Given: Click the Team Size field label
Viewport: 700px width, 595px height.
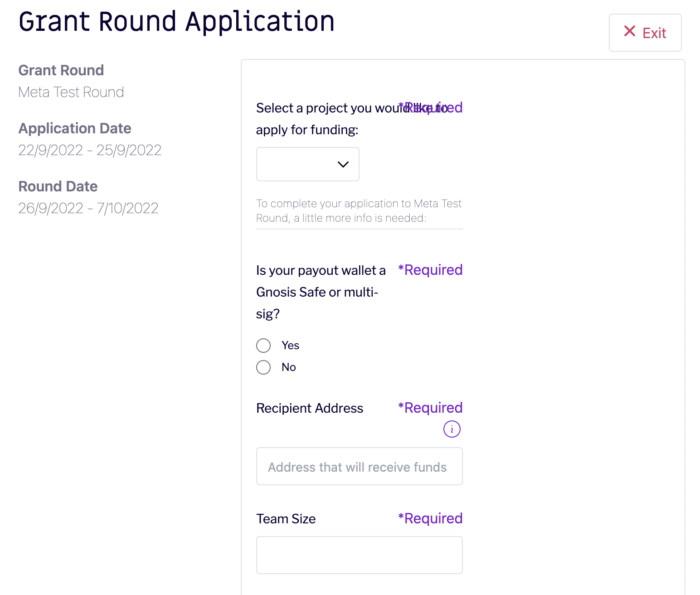Looking at the screenshot, I should 286,519.
